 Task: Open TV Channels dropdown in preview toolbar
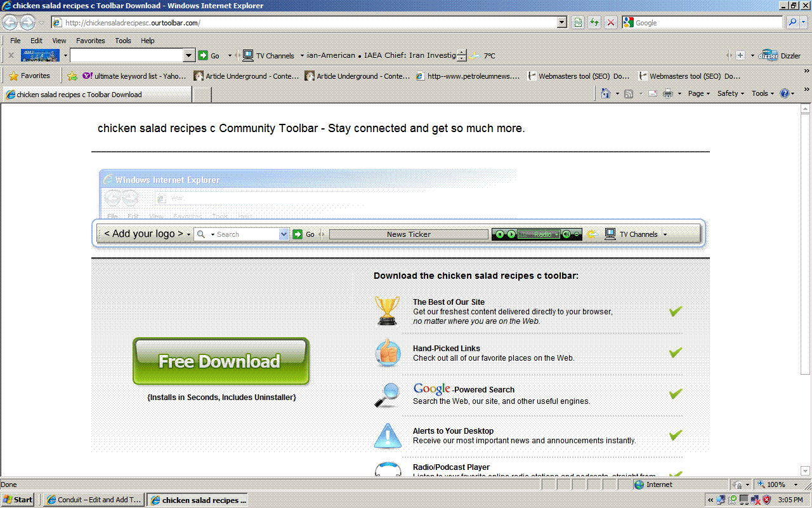tap(665, 234)
